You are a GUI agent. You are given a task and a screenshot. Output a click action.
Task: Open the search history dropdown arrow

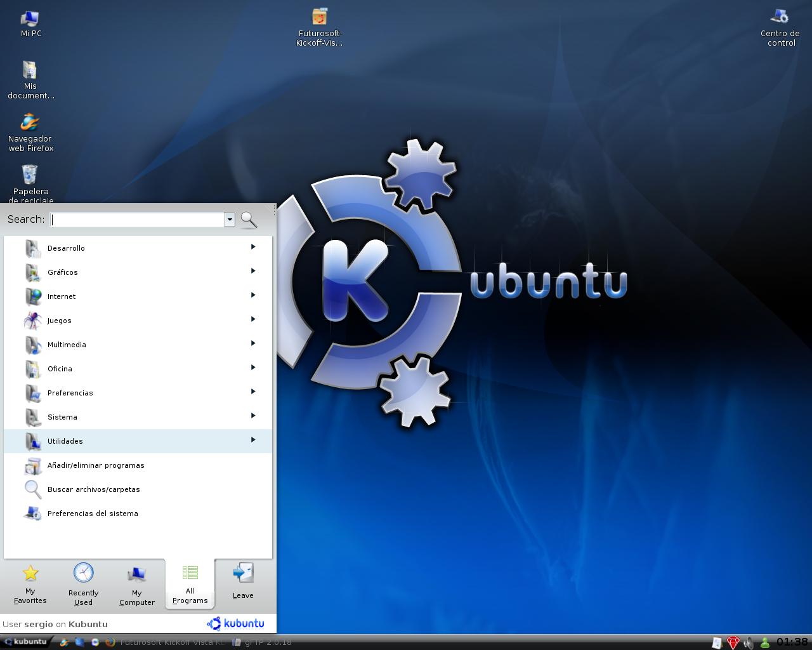pos(230,220)
